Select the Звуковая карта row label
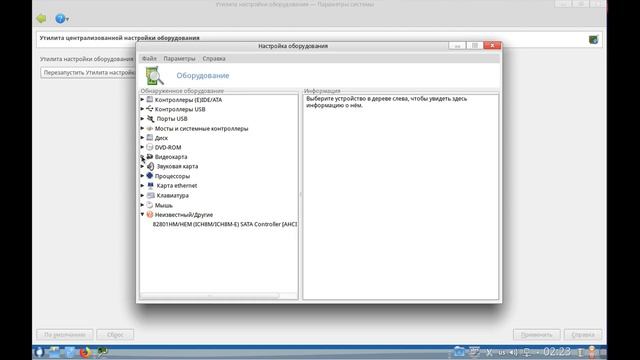This screenshot has width=640, height=360. pos(177,166)
